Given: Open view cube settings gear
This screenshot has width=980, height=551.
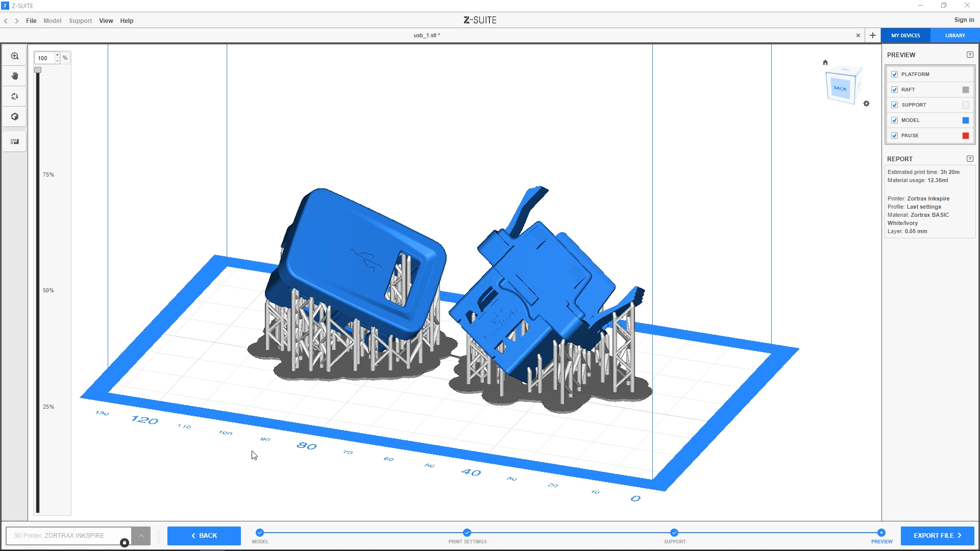Looking at the screenshot, I should coord(866,104).
